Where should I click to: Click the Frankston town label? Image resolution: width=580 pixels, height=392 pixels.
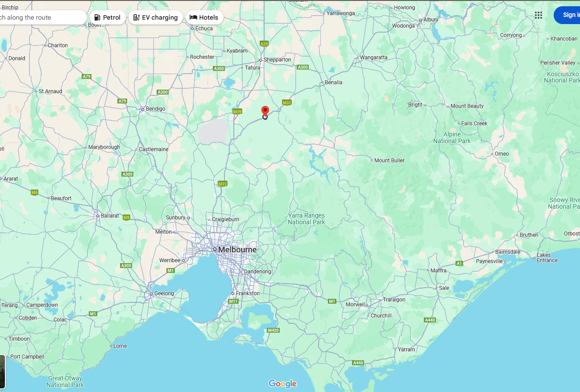[x=248, y=293]
